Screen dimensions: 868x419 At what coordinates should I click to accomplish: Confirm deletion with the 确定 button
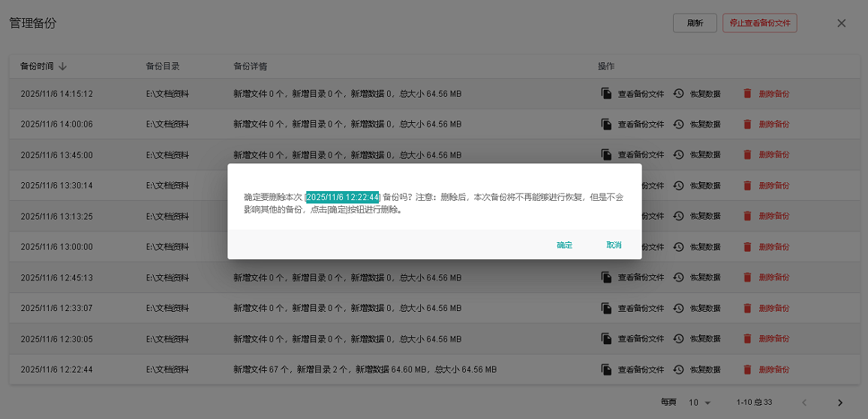pos(564,245)
